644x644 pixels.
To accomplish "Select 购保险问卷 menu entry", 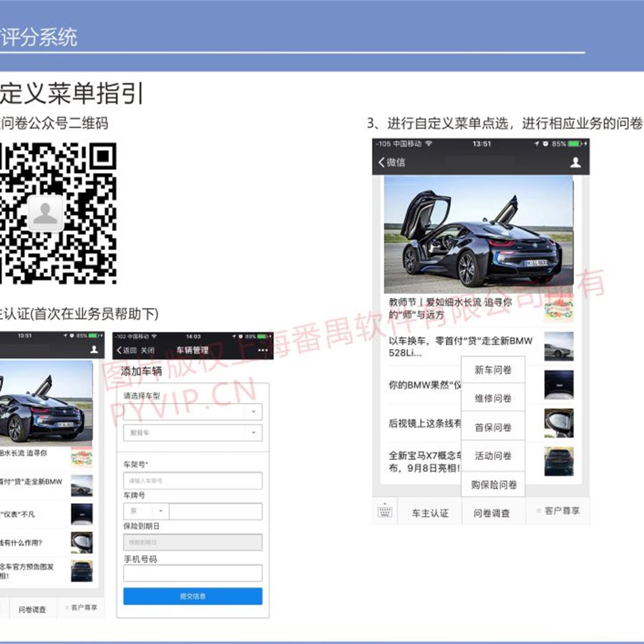I will [x=493, y=485].
